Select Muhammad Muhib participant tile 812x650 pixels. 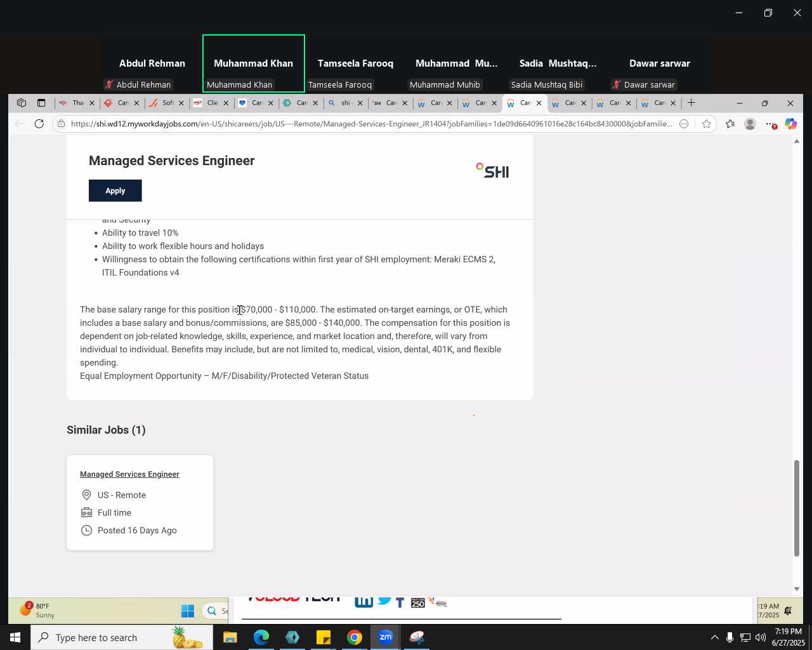pyautogui.click(x=457, y=63)
